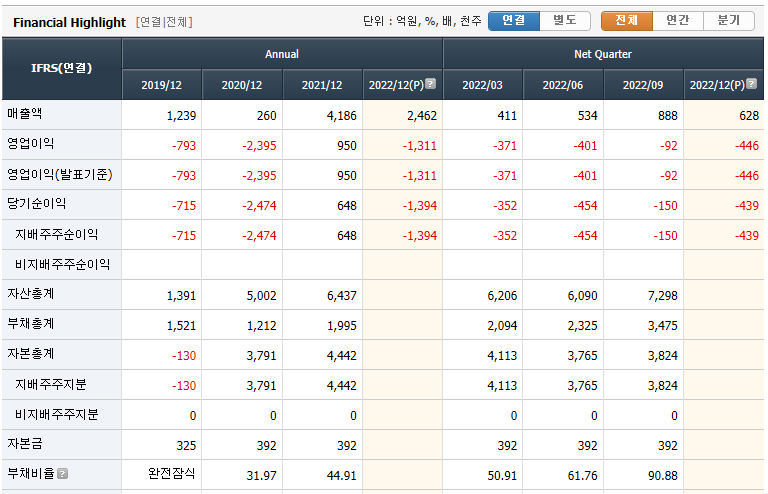Click the Annual column group header
Image resolution: width=768 pixels, height=494 pixels.
pos(282,54)
